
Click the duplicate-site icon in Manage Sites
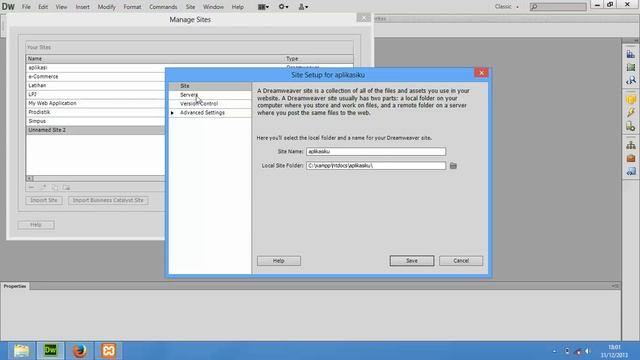click(55, 187)
